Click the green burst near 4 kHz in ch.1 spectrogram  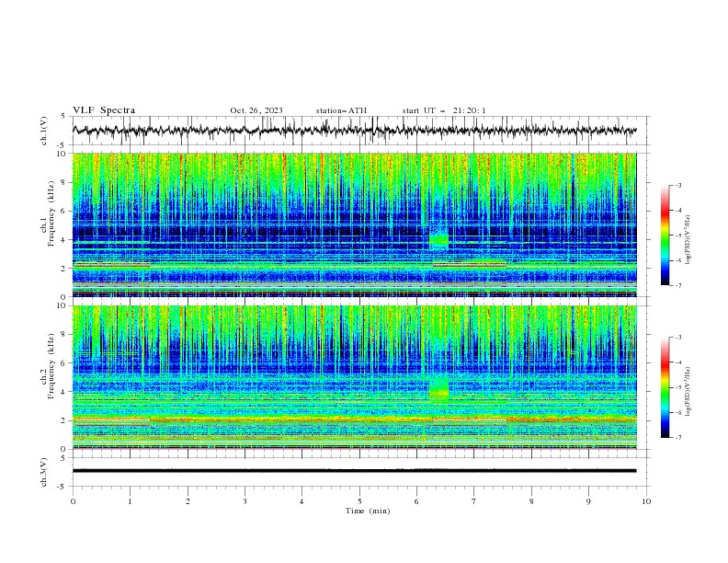tap(438, 240)
